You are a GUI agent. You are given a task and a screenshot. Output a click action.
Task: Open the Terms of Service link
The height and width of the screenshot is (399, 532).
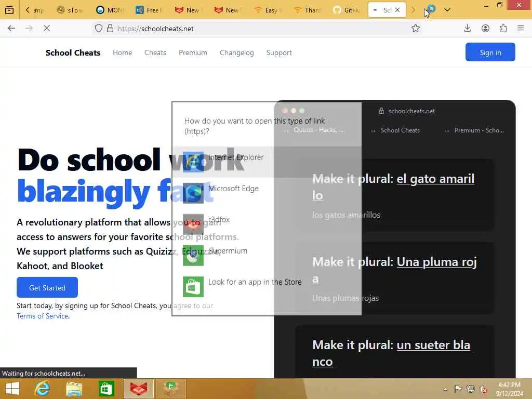(x=43, y=316)
